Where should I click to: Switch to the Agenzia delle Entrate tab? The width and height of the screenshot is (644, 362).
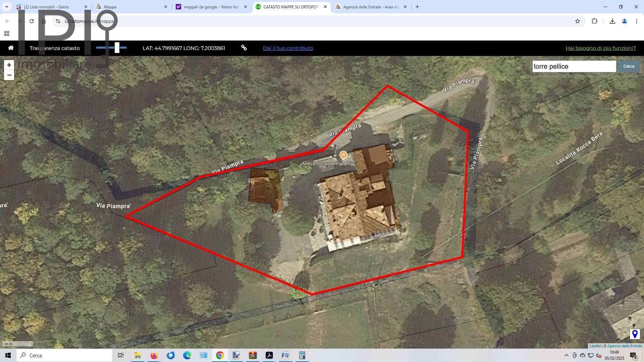tap(371, 7)
